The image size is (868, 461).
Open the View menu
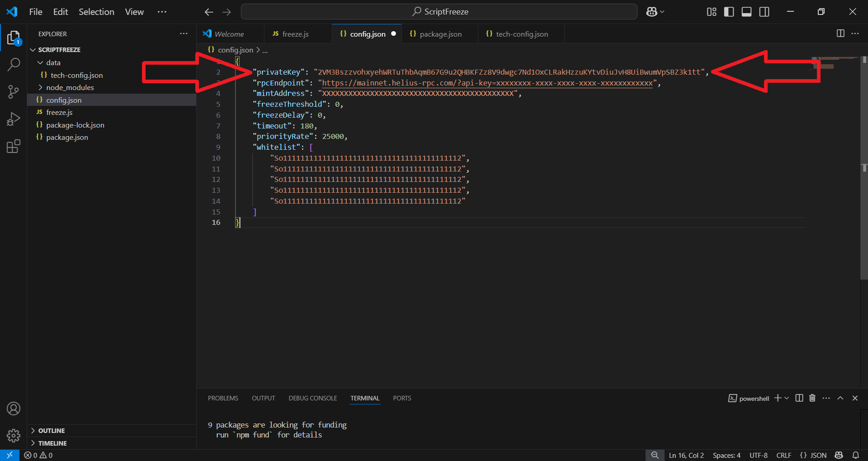tap(134, 12)
